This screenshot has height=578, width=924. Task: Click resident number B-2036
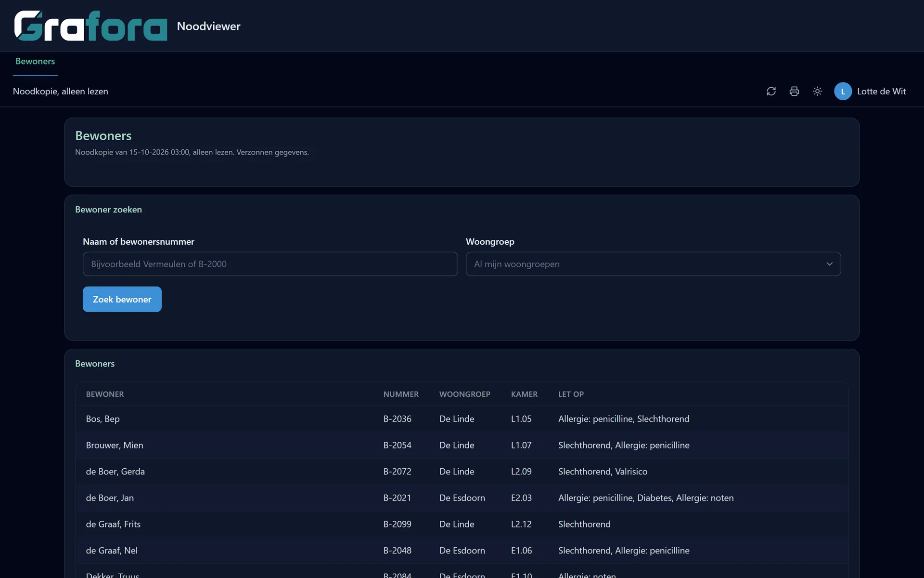click(397, 419)
